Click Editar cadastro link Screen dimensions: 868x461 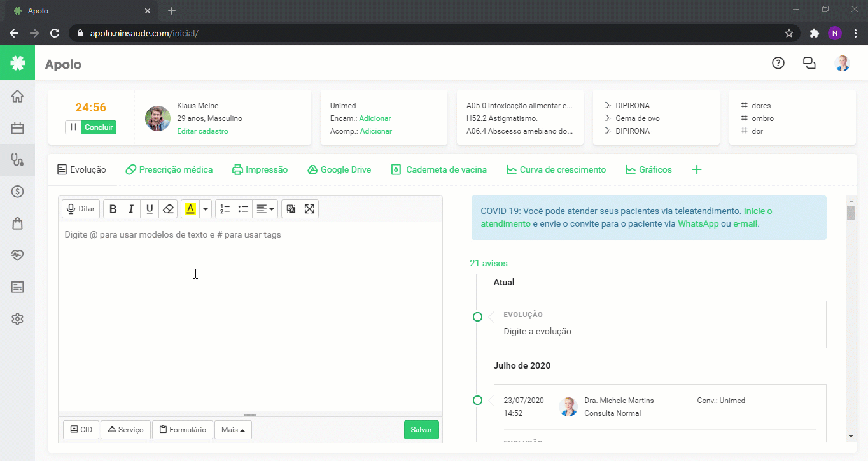(x=202, y=131)
